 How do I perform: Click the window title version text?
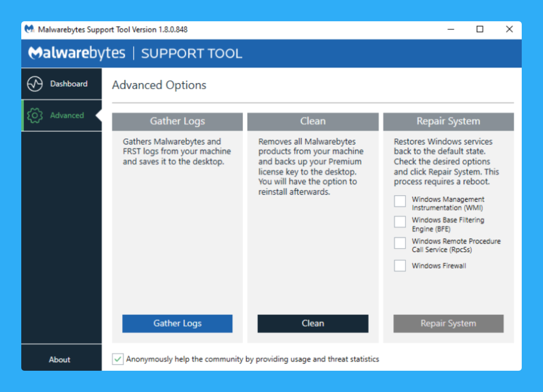[113, 29]
